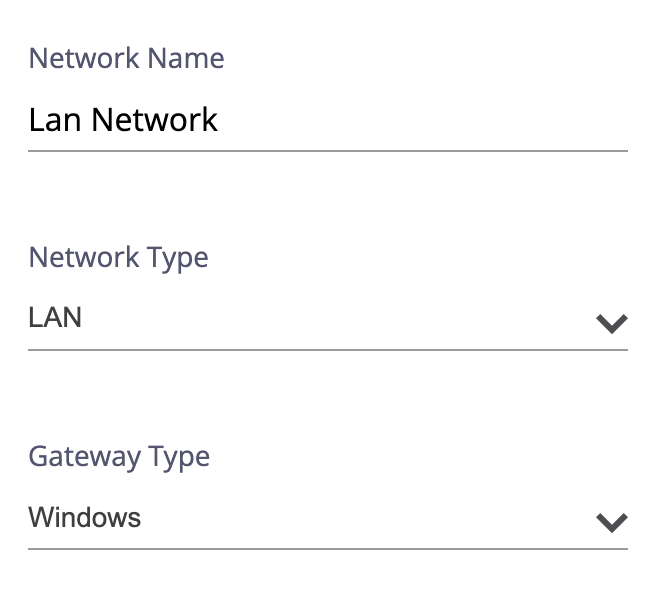Select the LAN value in Network Type
This screenshot has width=660, height=608.
click(x=56, y=319)
